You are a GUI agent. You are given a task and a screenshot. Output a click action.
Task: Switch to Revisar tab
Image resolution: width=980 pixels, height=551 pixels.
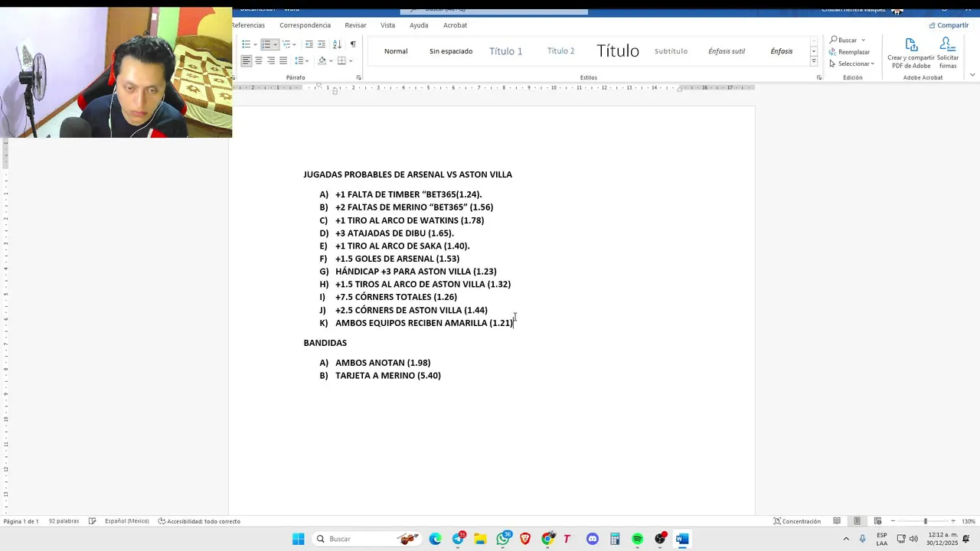pos(355,25)
